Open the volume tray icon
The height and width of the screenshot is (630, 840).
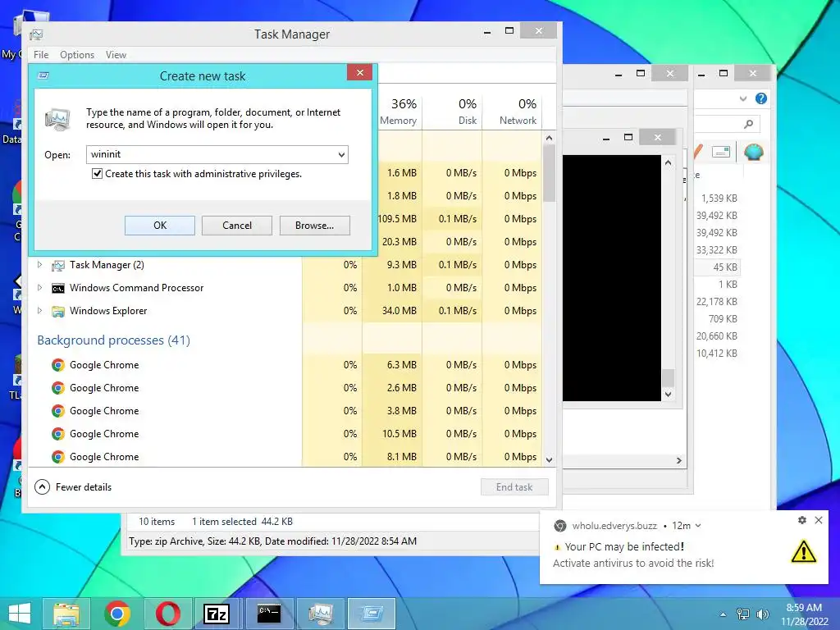click(x=762, y=614)
